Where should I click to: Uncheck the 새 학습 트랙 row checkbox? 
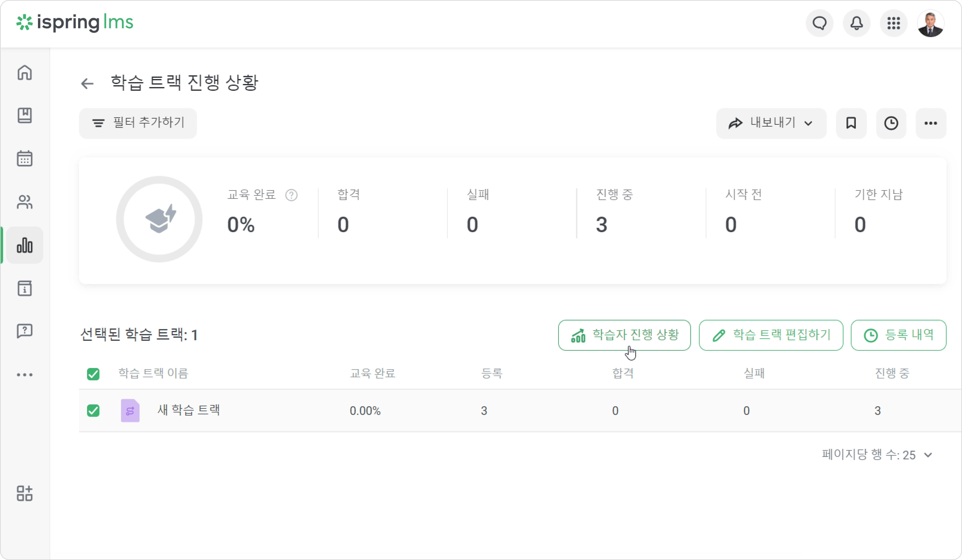coord(93,410)
